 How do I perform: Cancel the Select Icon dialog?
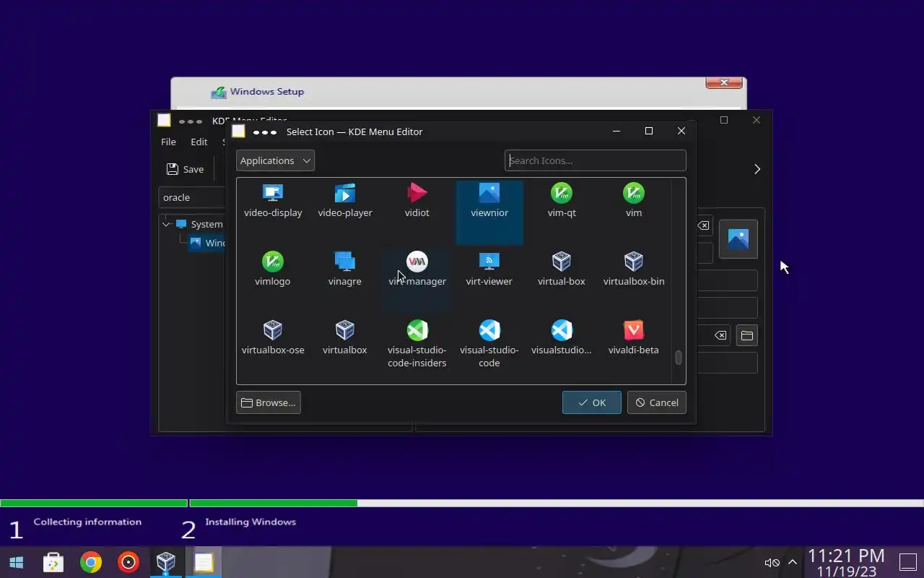(657, 402)
